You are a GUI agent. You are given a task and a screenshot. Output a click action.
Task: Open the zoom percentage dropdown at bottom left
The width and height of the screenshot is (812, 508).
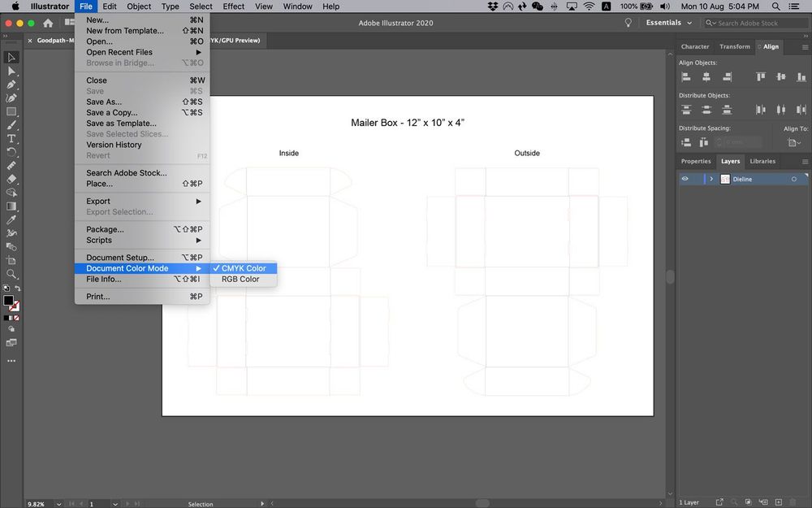[x=59, y=503]
